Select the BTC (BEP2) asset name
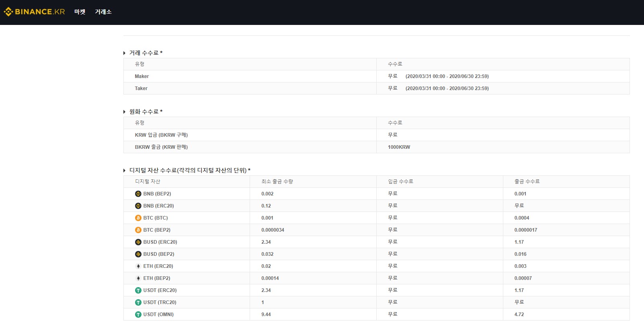Screen dimensions: 644x333 point(157,230)
